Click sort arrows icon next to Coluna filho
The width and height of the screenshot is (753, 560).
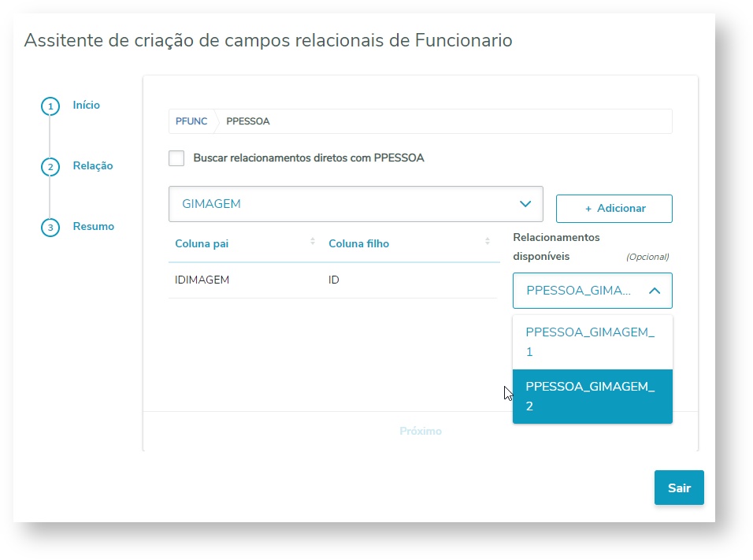[x=488, y=241]
